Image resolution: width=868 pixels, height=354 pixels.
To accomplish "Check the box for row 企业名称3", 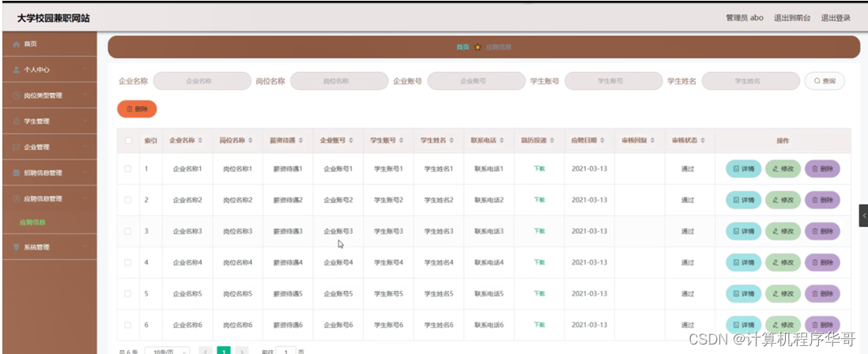I will (x=128, y=232).
